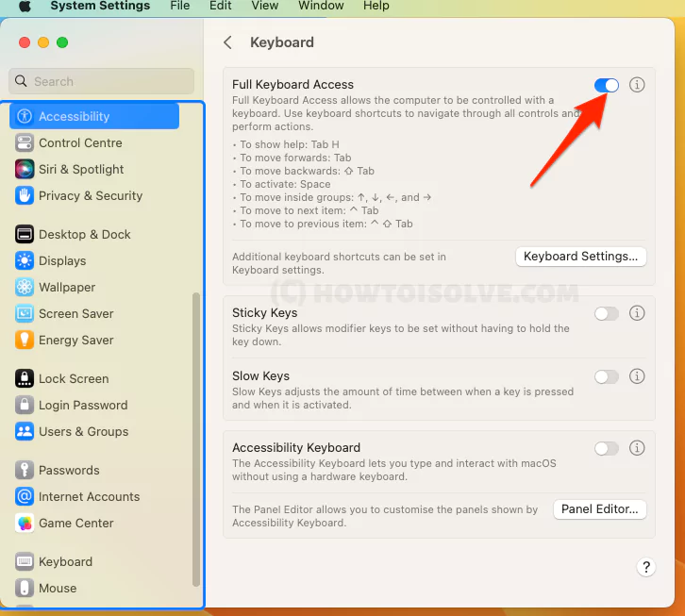This screenshot has height=616, width=685.
Task: Select Siri & Spotlight label
Action: pos(81,170)
